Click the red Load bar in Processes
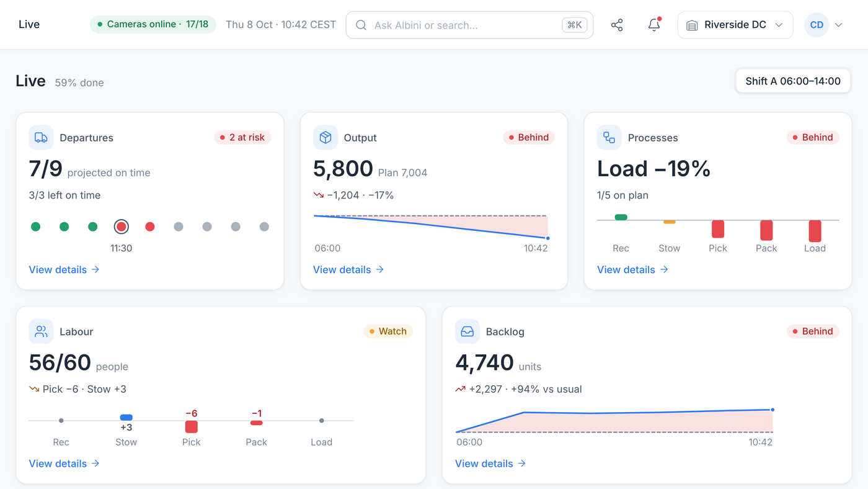Viewport: 868px width, 489px height. pyautogui.click(x=815, y=231)
